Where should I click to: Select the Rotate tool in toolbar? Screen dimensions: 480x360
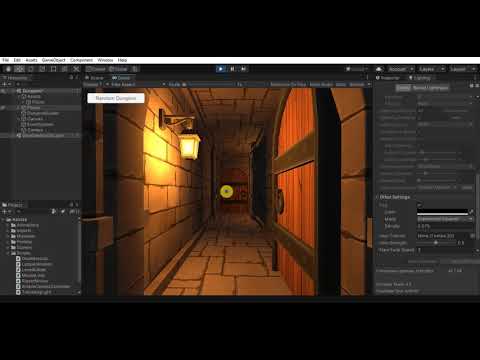(x=31, y=69)
